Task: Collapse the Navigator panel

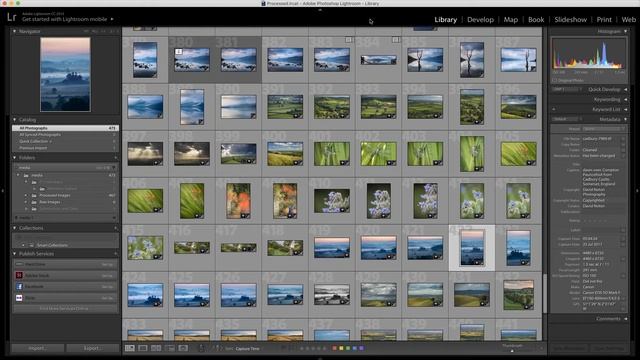Action: (x=15, y=31)
